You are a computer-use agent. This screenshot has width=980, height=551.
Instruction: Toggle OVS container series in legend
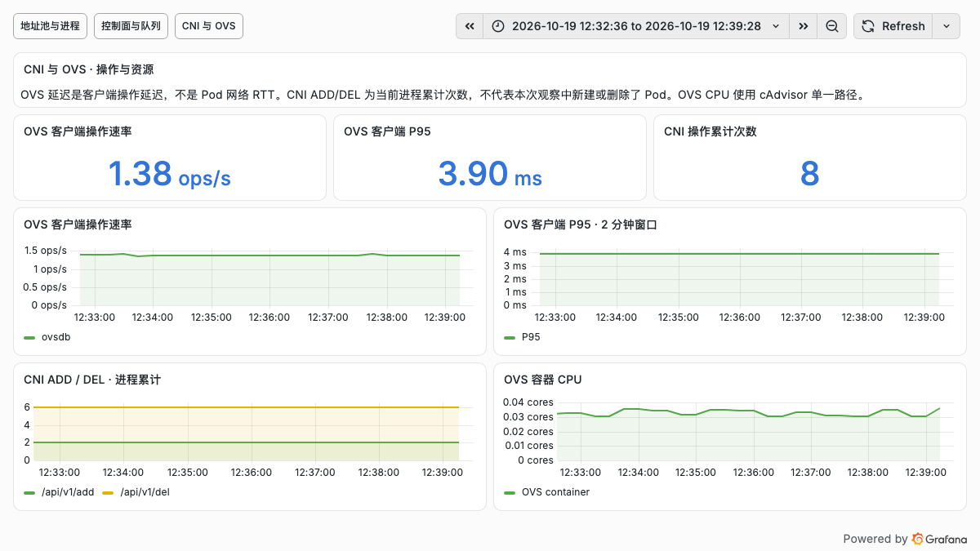point(555,492)
